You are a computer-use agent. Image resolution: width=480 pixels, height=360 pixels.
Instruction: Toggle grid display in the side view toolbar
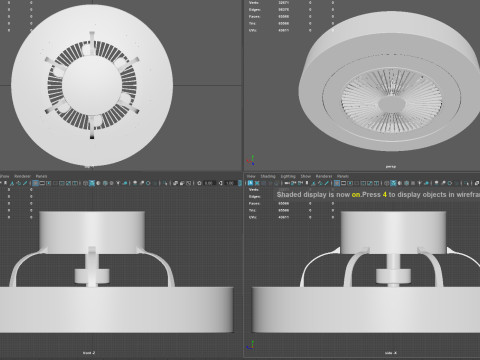coord(337,183)
